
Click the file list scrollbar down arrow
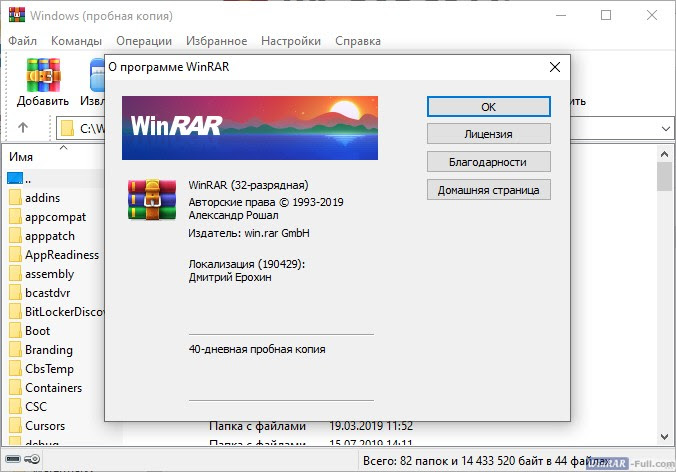point(664,437)
